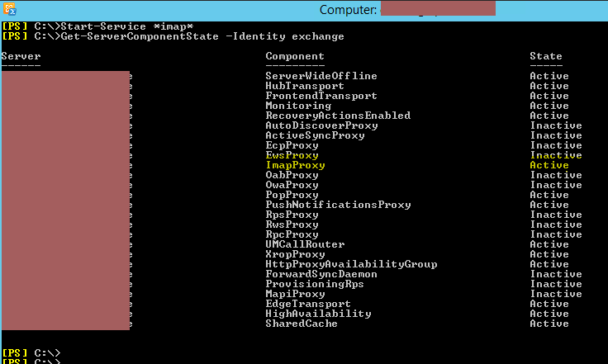
Task: Click the HubTransport component text
Action: 305,86
